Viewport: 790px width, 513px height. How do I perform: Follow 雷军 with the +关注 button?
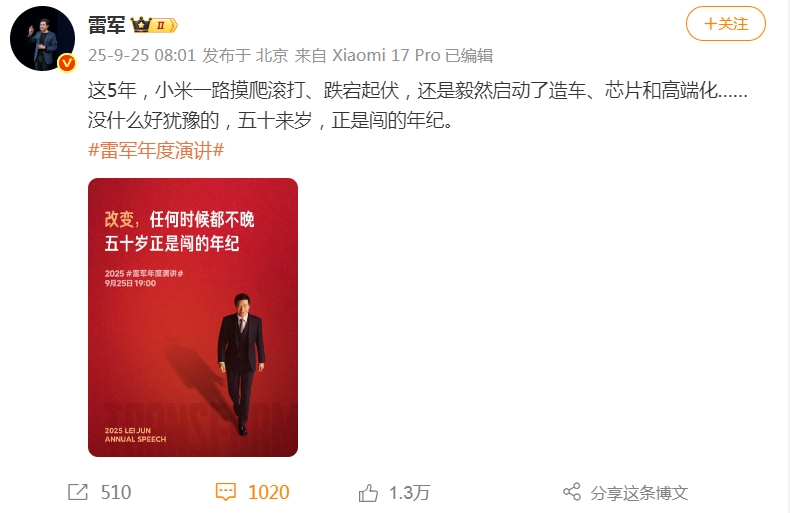point(726,24)
